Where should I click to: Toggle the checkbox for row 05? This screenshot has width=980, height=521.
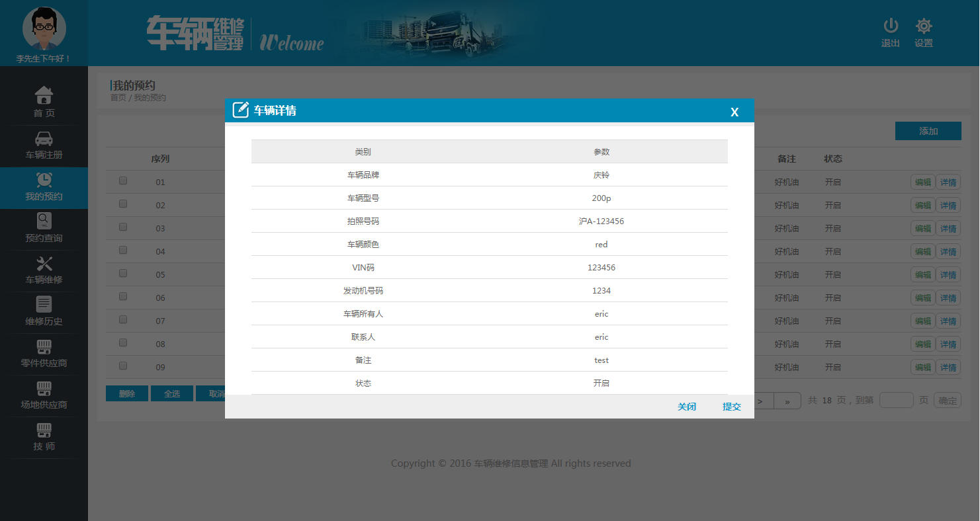click(x=123, y=273)
